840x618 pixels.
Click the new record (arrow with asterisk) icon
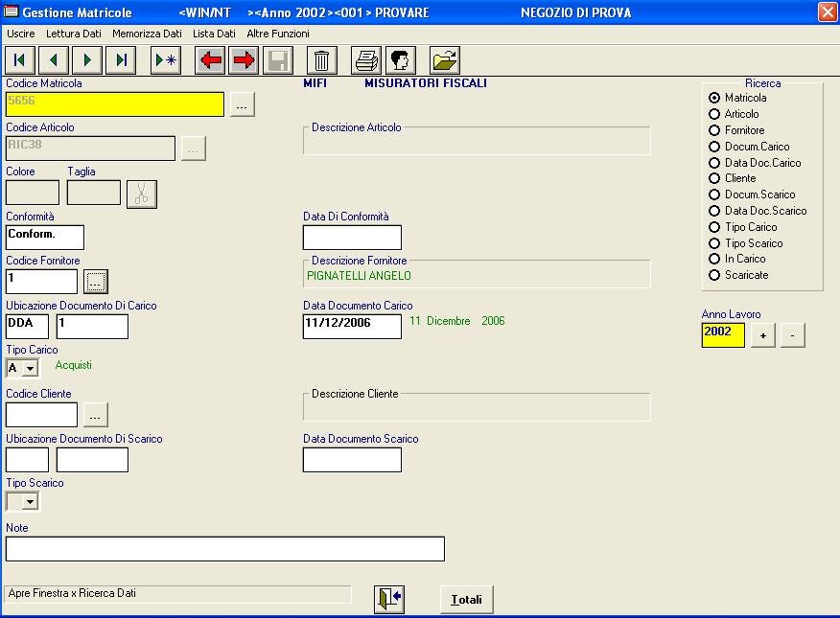tap(166, 61)
